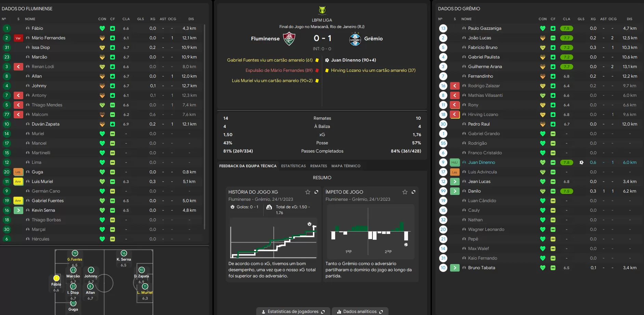Viewport: 644px width, 315px height.
Task: Select the Posse 43% – 57% stat row
Action: (x=322, y=143)
